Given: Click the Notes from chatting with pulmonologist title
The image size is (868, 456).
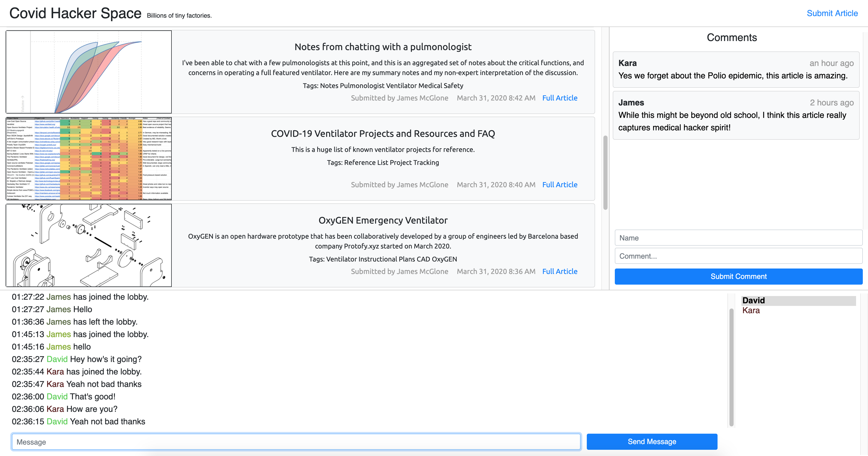Looking at the screenshot, I should coord(383,47).
